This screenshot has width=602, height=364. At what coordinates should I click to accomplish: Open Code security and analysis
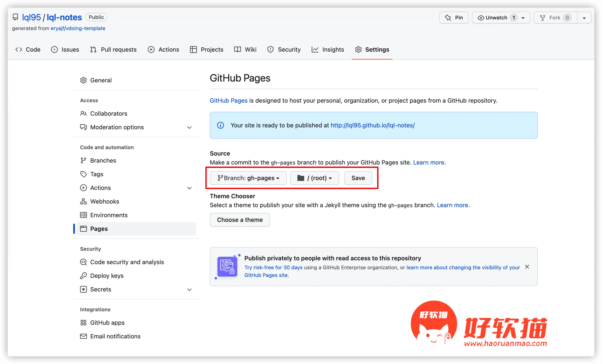[x=136, y=262]
